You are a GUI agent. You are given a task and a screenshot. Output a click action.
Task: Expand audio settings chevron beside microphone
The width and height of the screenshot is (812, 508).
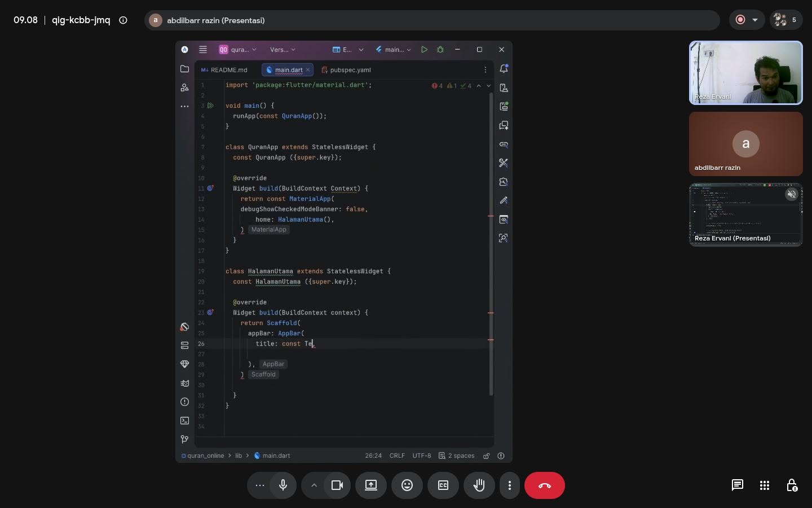(314, 485)
